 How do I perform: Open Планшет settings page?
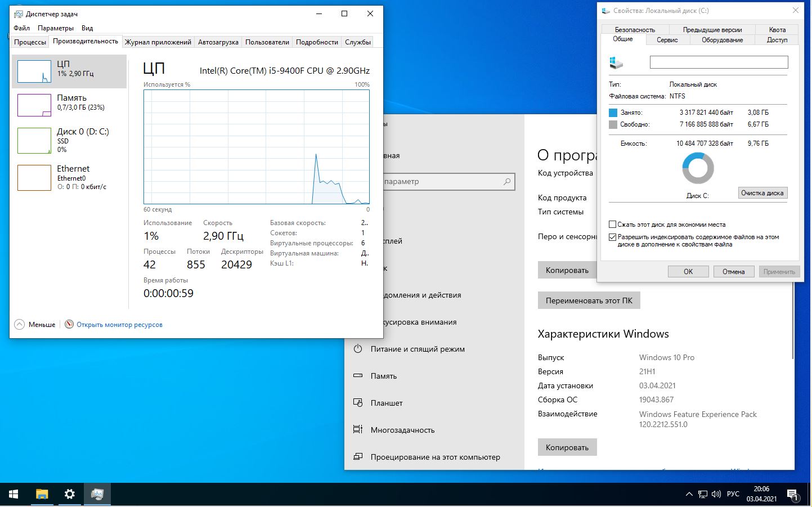(387, 403)
